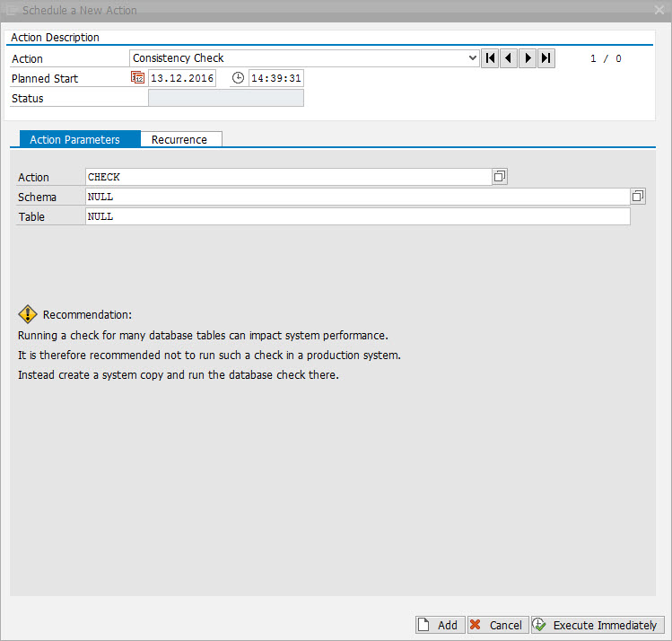Image resolution: width=672 pixels, height=641 pixels.
Task: Go to next action record
Action: (528, 58)
